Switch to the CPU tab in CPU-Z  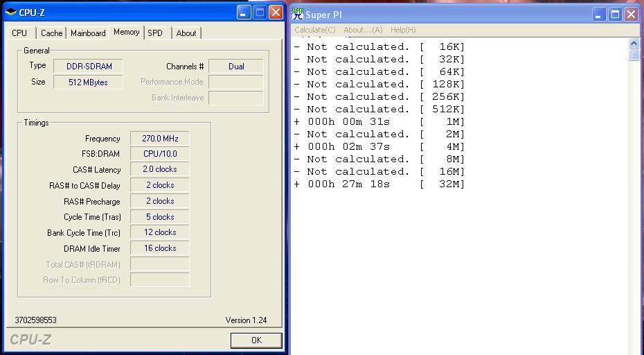click(x=19, y=33)
